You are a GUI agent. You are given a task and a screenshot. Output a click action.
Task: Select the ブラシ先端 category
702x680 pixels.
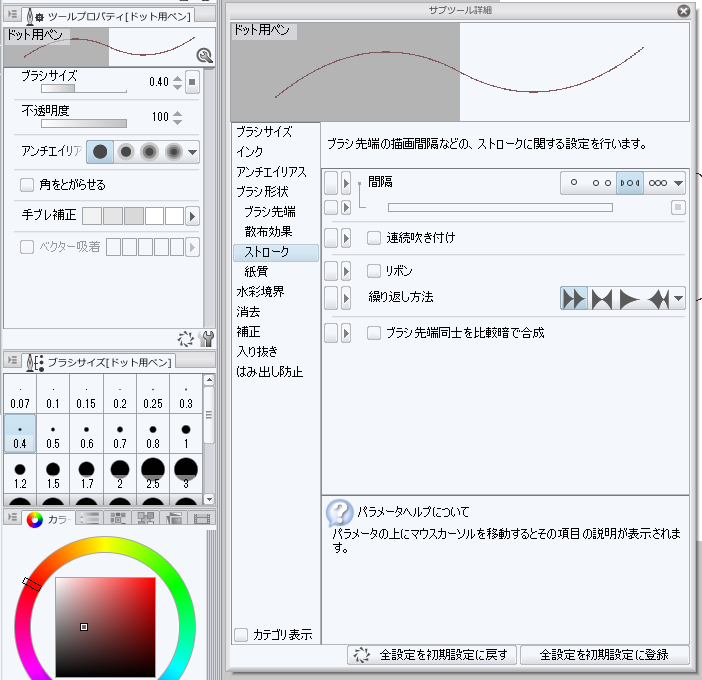pyautogui.click(x=270, y=211)
